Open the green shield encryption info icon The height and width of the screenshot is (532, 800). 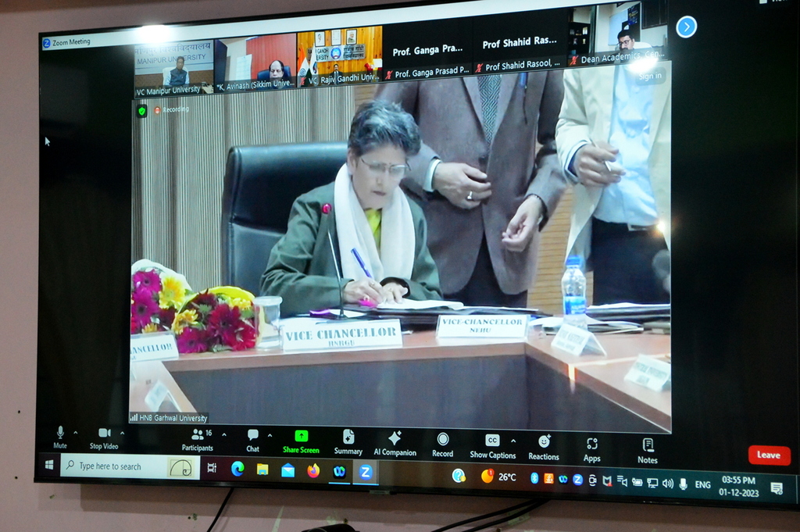[x=142, y=111]
